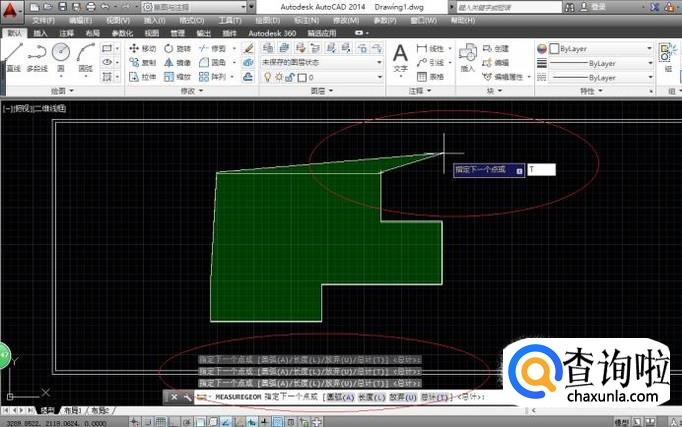
Task: Use the Mirror (镜像) tool
Action: coord(177,62)
